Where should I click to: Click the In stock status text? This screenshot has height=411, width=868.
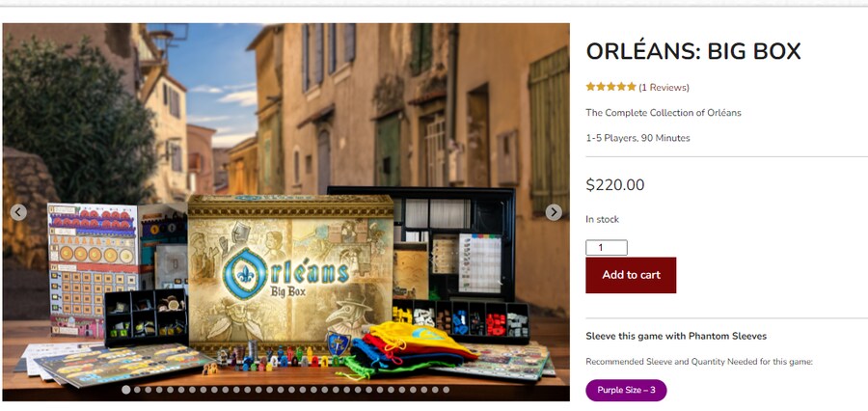602,219
